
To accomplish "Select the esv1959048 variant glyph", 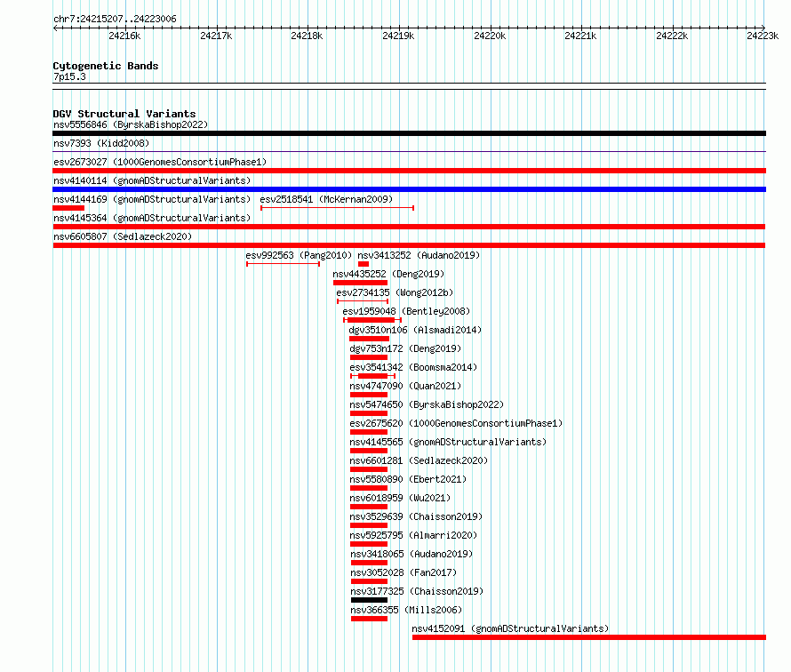I will pos(372,320).
